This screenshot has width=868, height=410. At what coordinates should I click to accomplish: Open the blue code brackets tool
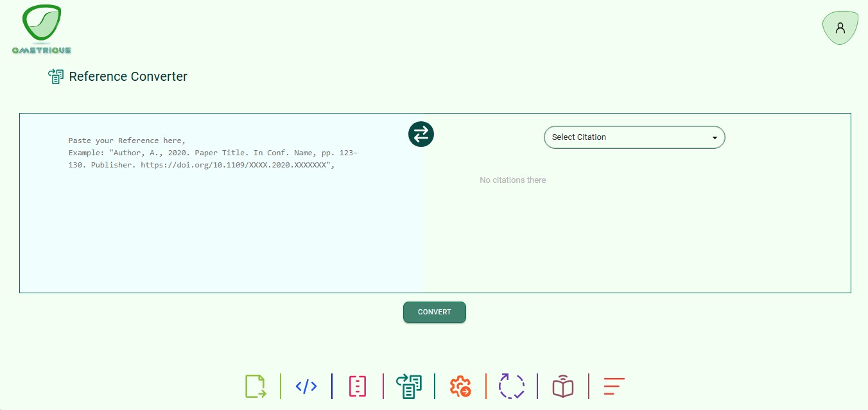coord(306,386)
